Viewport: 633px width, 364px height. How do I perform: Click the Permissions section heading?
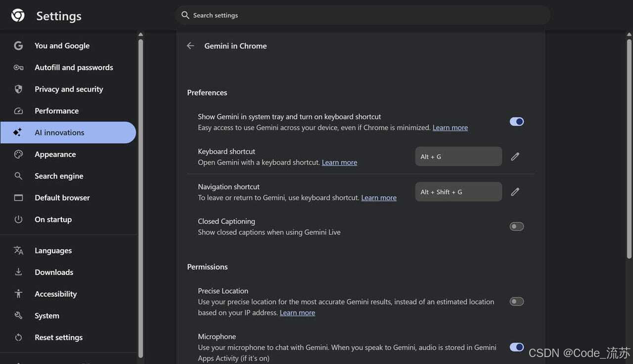pos(207,267)
